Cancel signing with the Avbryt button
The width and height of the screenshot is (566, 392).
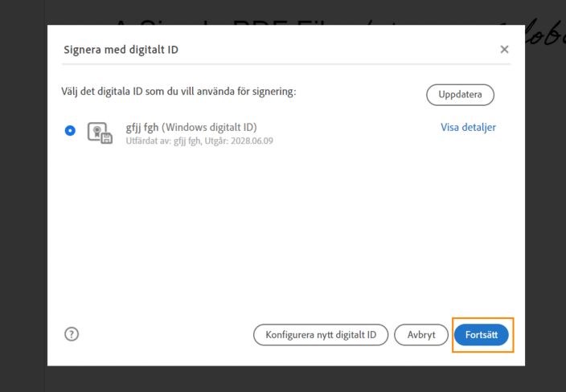[421, 334]
